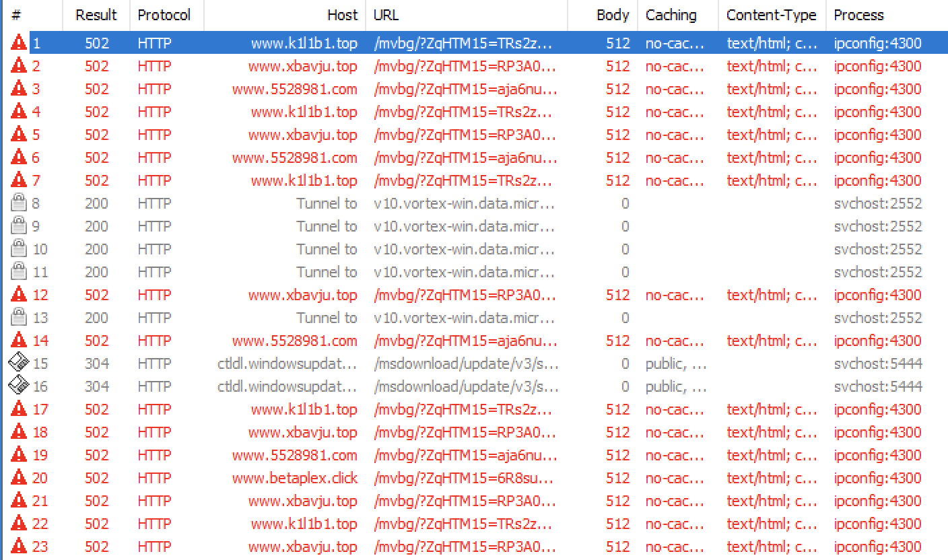Sort by the Content-Type column header
Screen dimensions: 948x560
click(772, 15)
